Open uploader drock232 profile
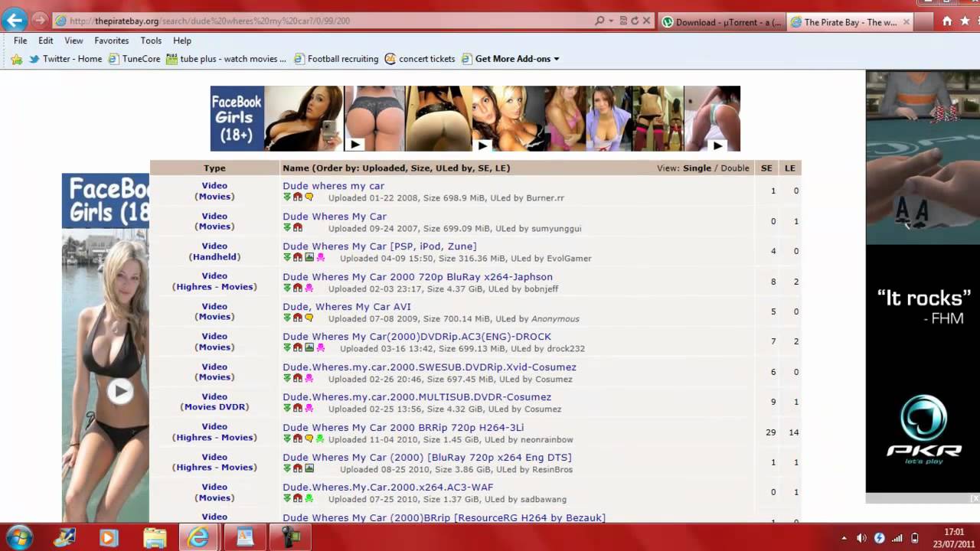Screen dimensions: 980x551 (566, 348)
